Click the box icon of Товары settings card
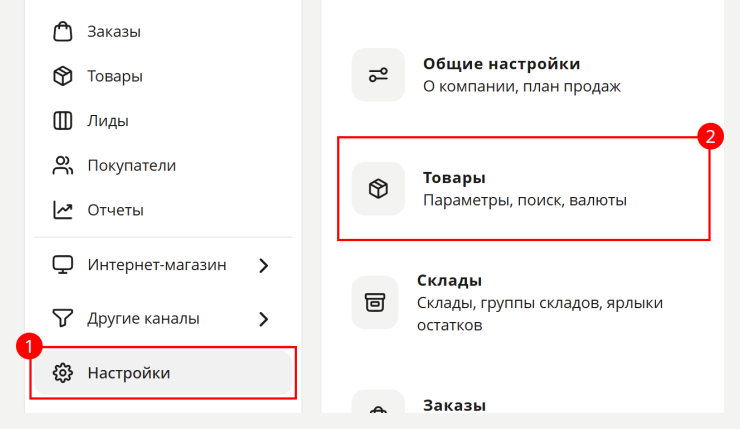Image resolution: width=740 pixels, height=429 pixels. 378,189
